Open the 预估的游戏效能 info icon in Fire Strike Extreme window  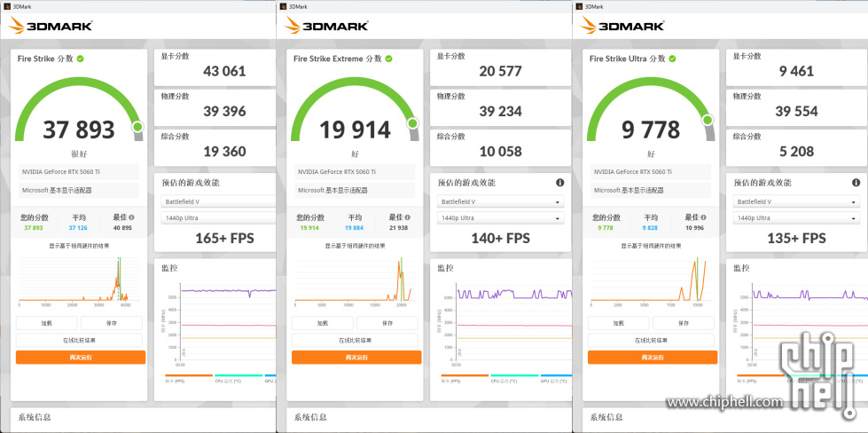pos(559,183)
